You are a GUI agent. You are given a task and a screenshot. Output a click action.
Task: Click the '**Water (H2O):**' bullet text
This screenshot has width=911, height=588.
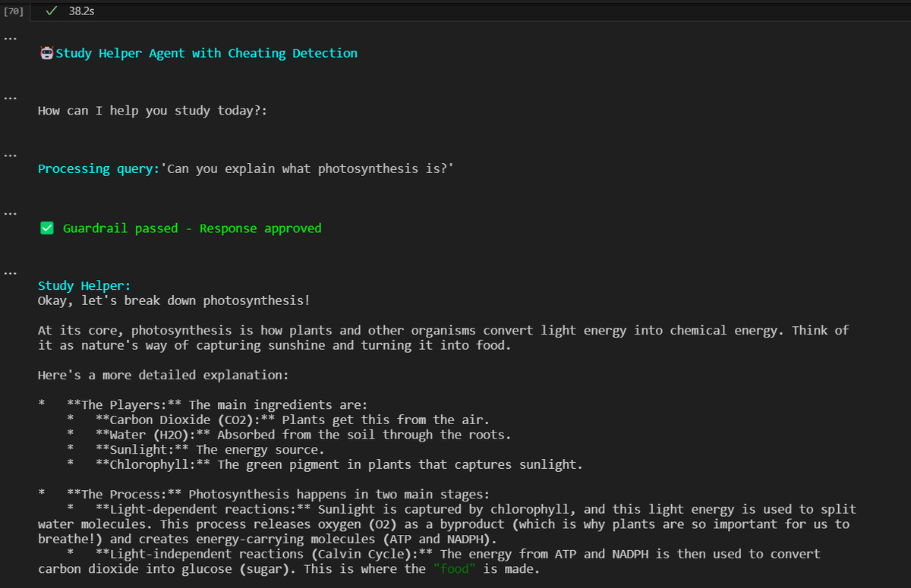click(x=153, y=435)
